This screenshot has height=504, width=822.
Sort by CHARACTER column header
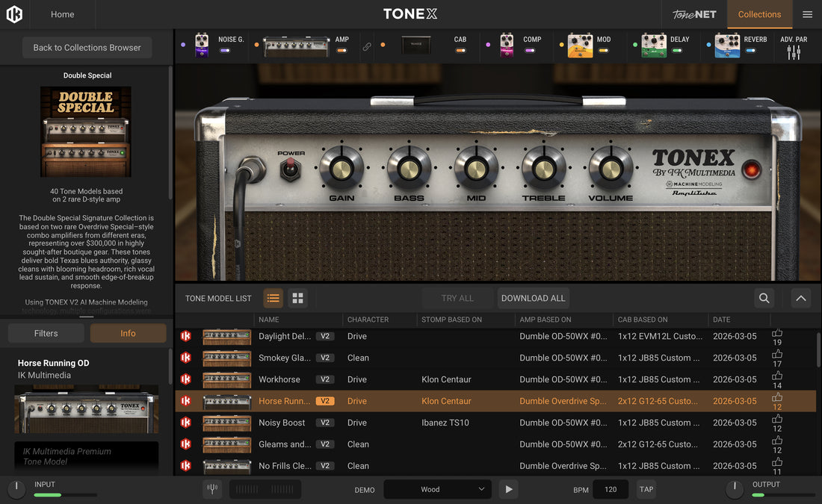368,320
